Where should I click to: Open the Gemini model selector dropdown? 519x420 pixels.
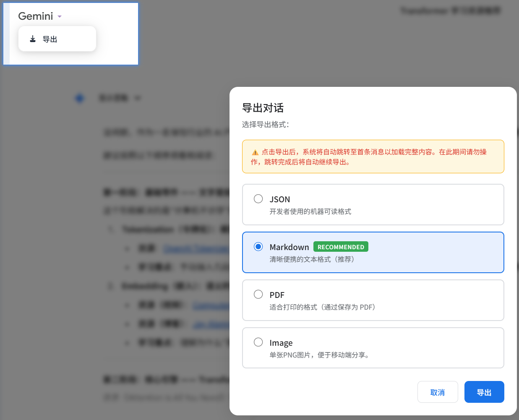40,16
